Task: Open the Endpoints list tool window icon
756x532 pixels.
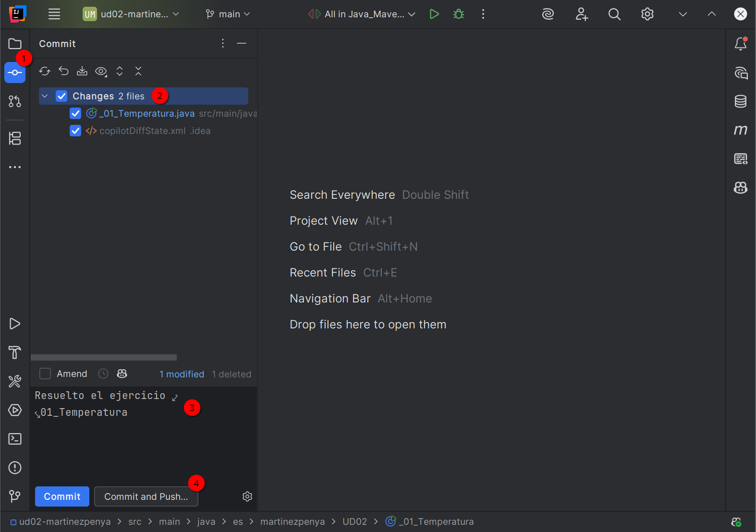Action: (741, 159)
